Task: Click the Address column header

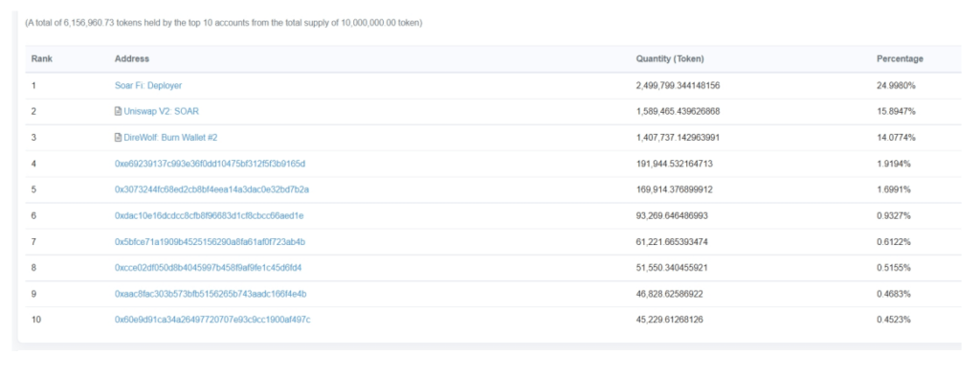Action: (132, 58)
